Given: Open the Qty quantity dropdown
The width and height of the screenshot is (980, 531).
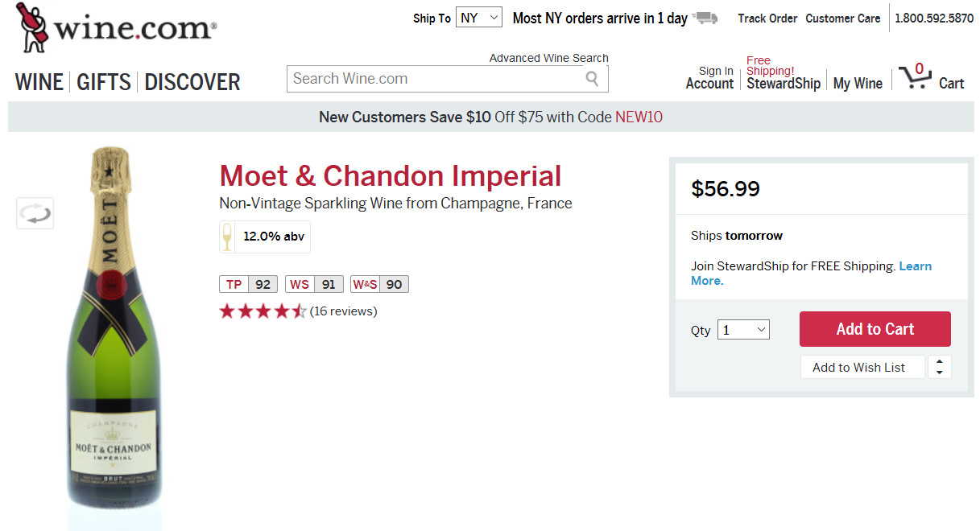Looking at the screenshot, I should tap(743, 330).
